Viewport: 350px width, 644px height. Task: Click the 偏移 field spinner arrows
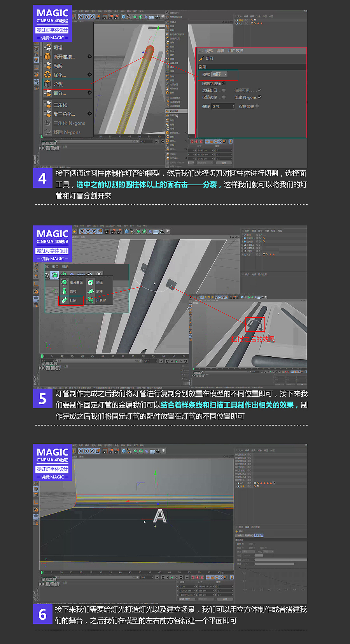(x=233, y=106)
